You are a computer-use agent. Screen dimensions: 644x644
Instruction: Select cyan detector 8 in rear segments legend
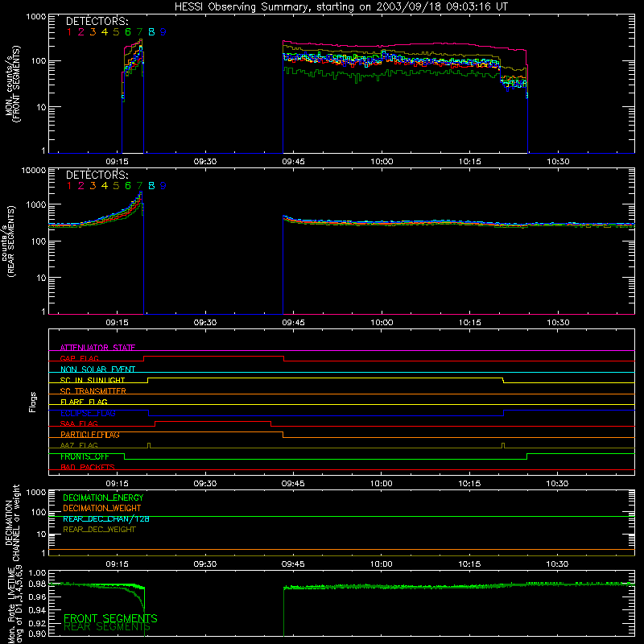pyautogui.click(x=151, y=186)
